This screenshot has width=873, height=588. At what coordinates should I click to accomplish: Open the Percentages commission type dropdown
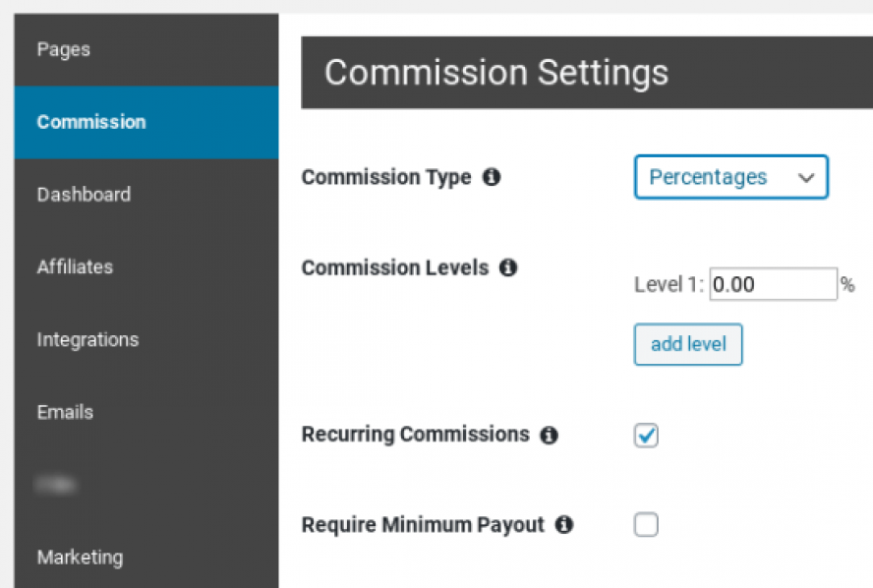[x=731, y=177]
